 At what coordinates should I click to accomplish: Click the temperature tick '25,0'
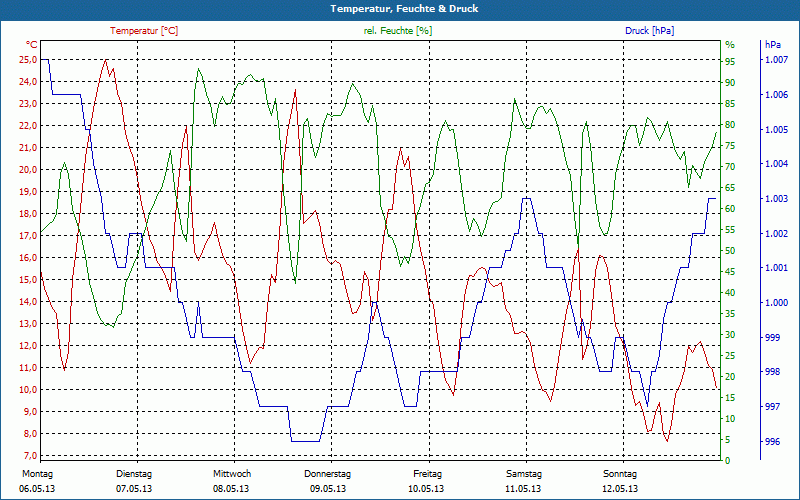(28, 60)
